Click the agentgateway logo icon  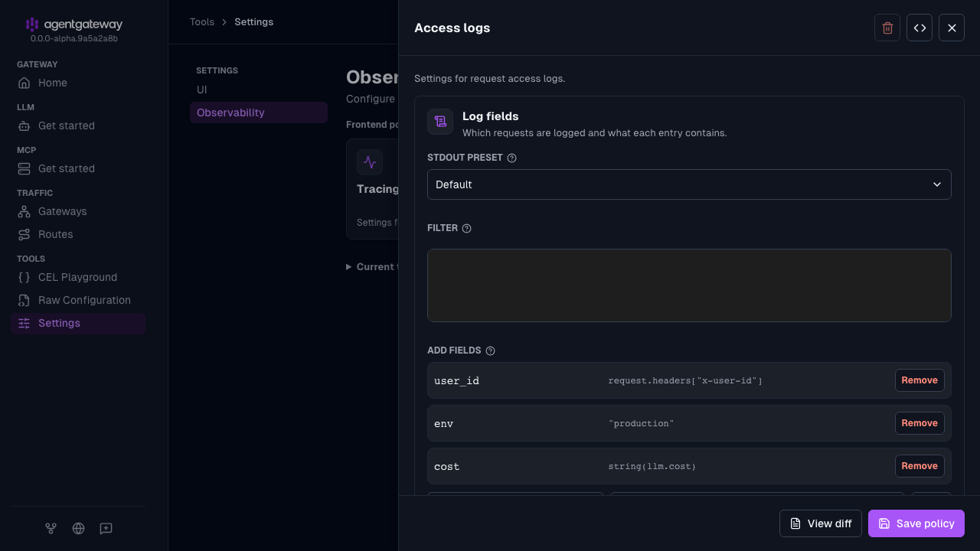pos(31,24)
